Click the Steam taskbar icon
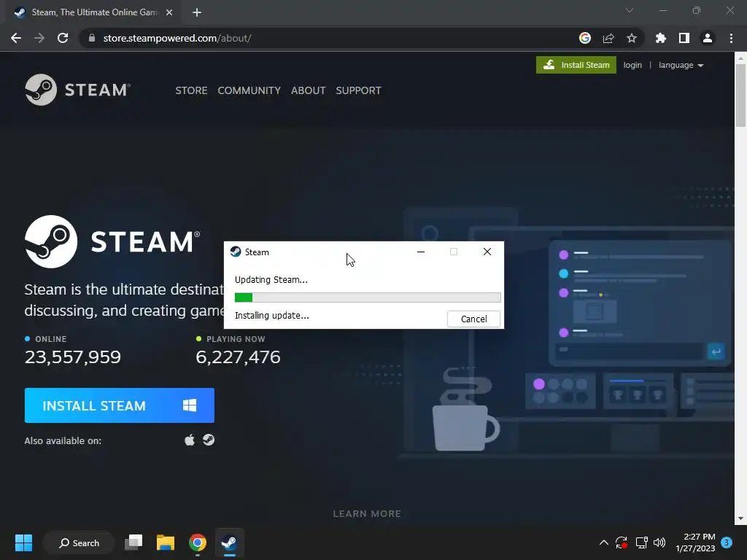Viewport: 747px width, 560px height. (x=229, y=542)
